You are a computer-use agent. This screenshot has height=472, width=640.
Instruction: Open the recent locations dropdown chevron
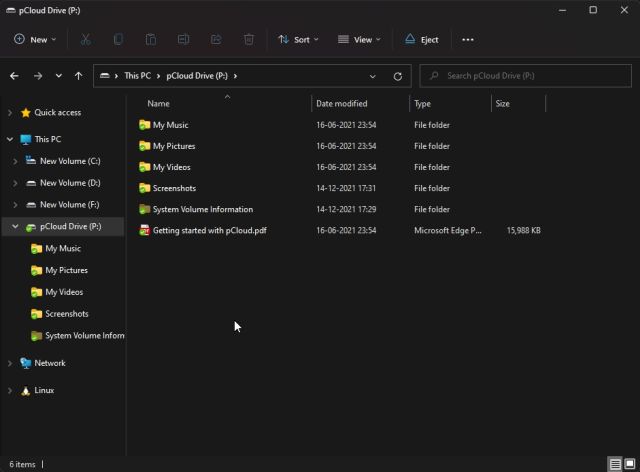[x=59, y=76]
